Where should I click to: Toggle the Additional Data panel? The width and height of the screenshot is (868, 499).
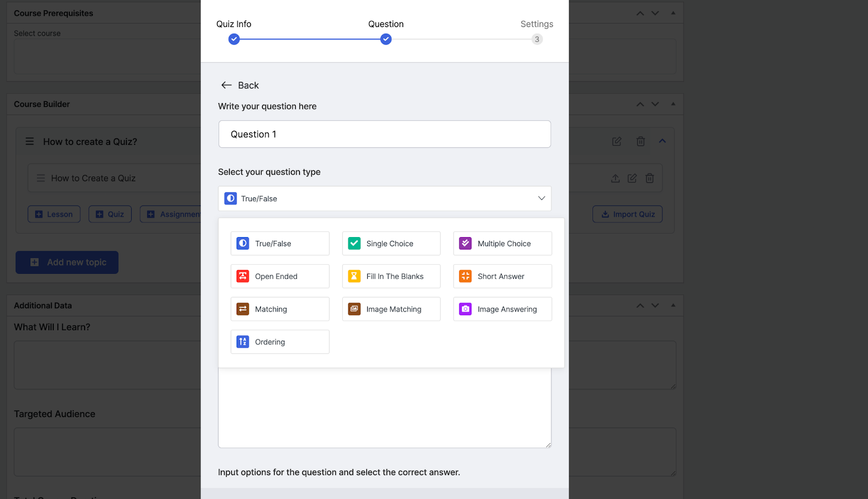pos(673,305)
